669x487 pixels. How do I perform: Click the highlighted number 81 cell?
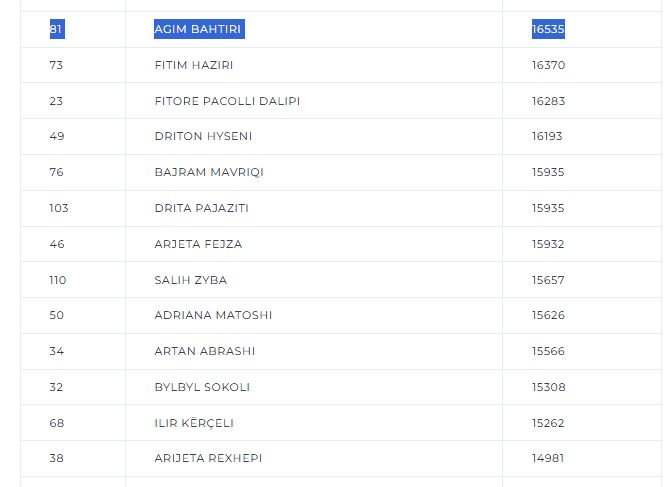pos(56,30)
